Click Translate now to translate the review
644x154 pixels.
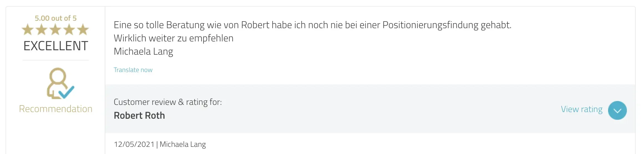[133, 70]
